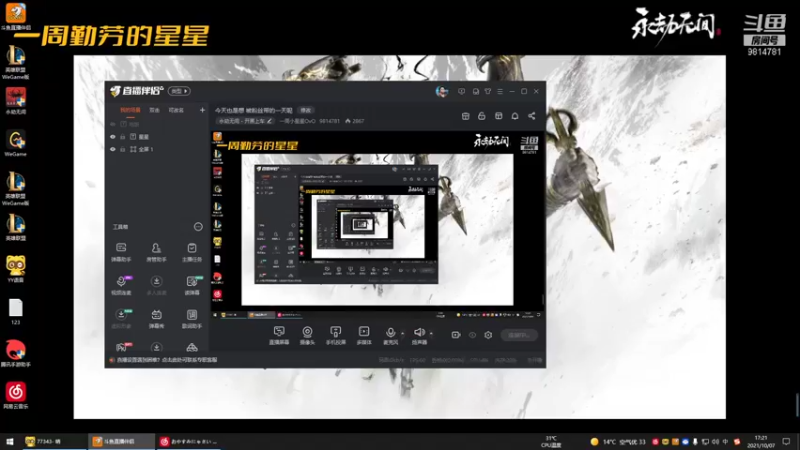800x450 pixels.
Task: Open the 视频连麦 video co-stream tool
Action: [x=121, y=285]
